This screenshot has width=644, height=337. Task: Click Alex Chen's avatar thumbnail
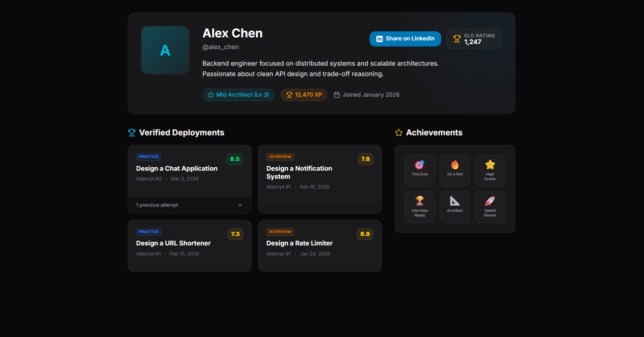click(165, 50)
